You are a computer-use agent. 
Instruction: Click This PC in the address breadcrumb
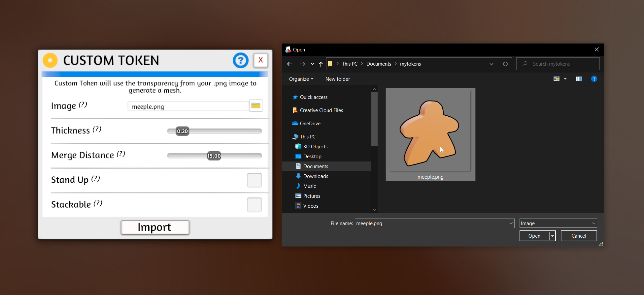350,64
